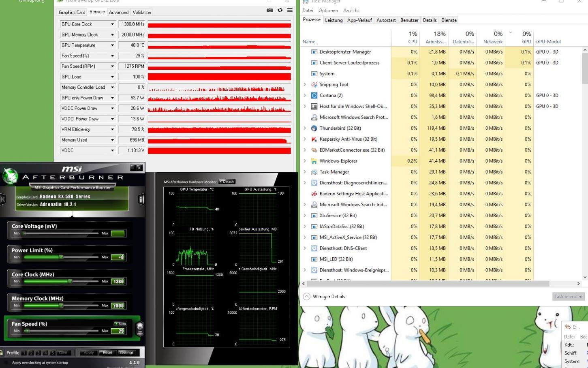Image resolution: width=588 pixels, height=368 pixels.
Task: Switch to GPU-Z Advanced tab
Action: (119, 13)
